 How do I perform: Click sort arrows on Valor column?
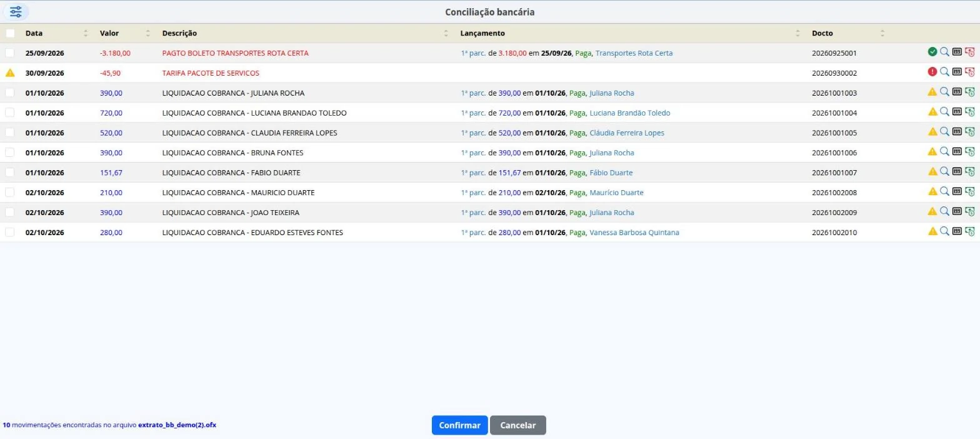pos(148,33)
